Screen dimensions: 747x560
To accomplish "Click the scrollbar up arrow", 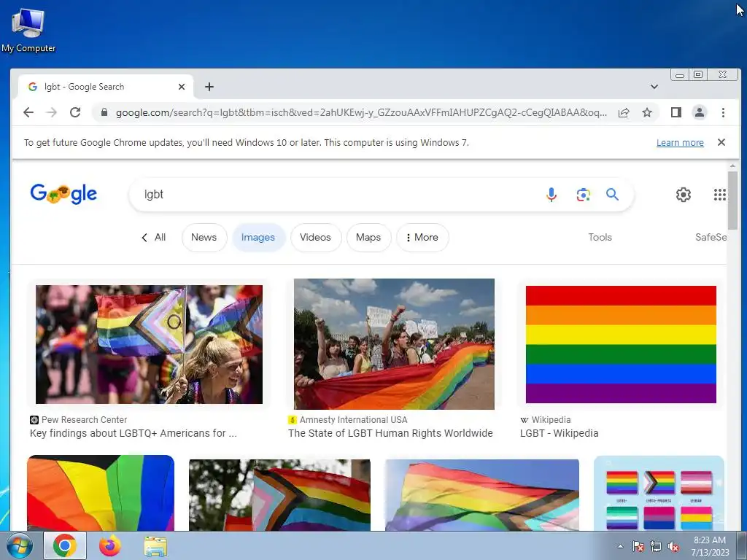I will [732, 166].
